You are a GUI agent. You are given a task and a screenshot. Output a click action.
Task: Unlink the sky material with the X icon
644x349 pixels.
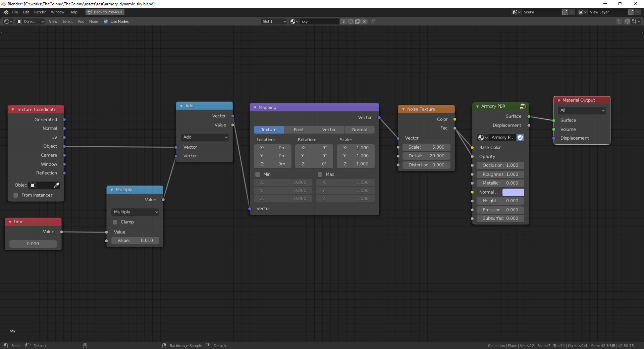(x=364, y=21)
